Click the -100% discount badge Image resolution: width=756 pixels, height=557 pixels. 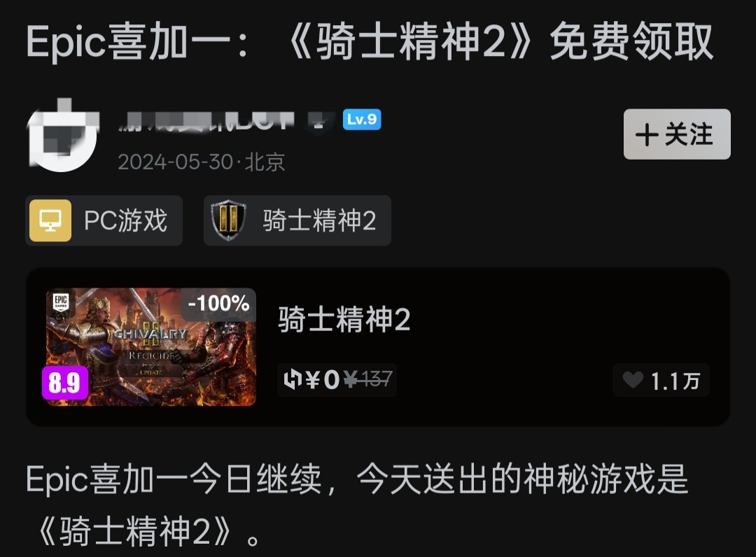tap(218, 304)
